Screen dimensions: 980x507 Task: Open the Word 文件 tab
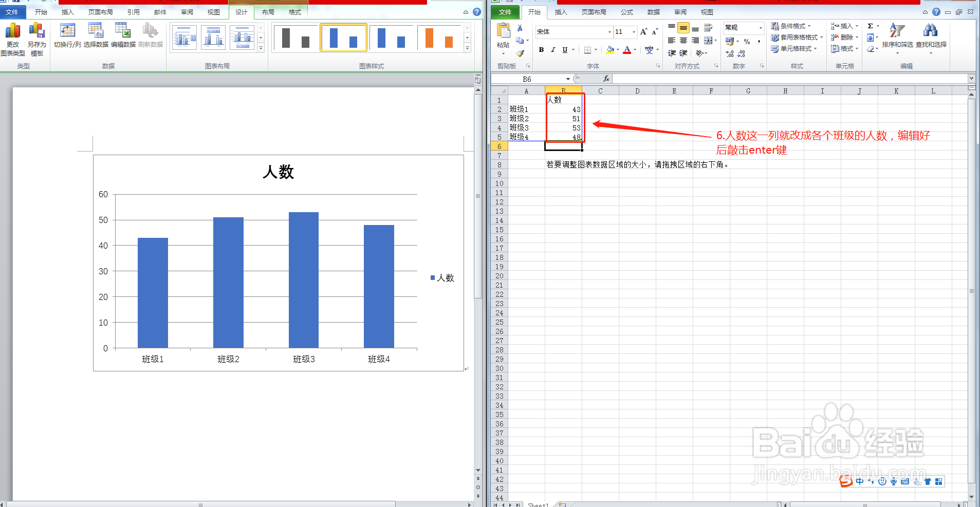[12, 12]
